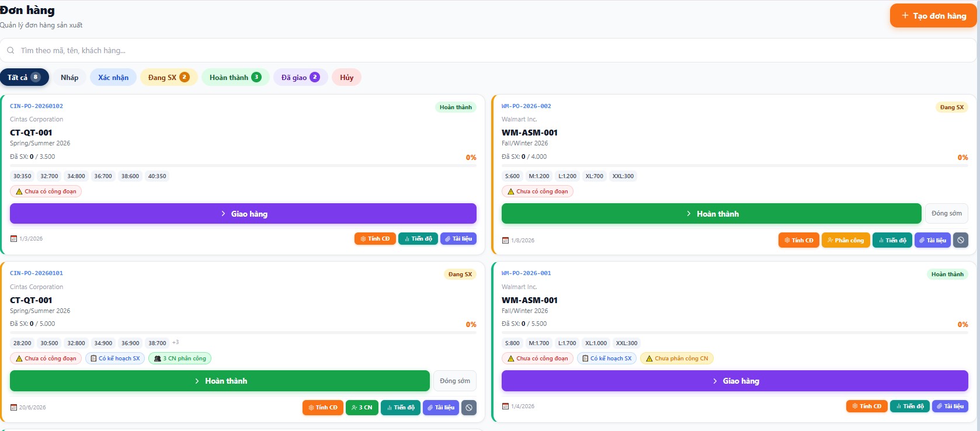The width and height of the screenshot is (980, 431).
Task: Click Chưa phân công CN warning badge
Action: [x=677, y=359]
